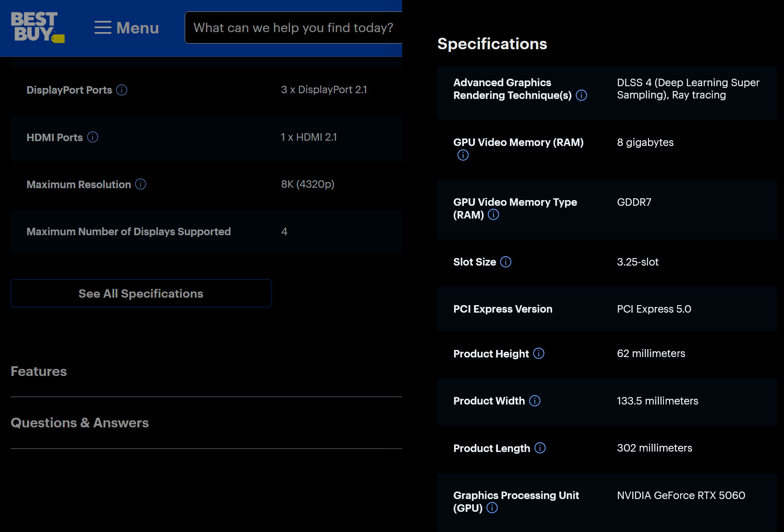Image resolution: width=784 pixels, height=532 pixels.
Task: Open See All Specifications button
Action: [x=141, y=293]
